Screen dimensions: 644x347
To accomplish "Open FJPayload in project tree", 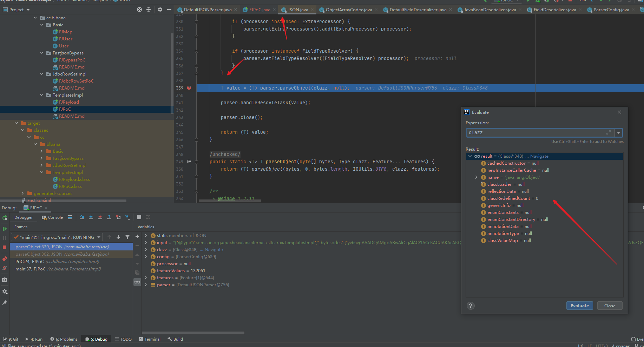I will [69, 102].
